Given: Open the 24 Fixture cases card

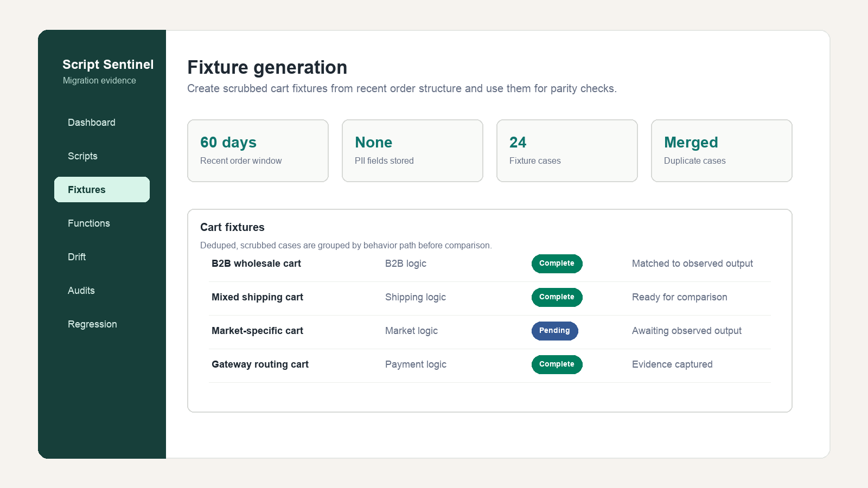Looking at the screenshot, I should click(567, 151).
